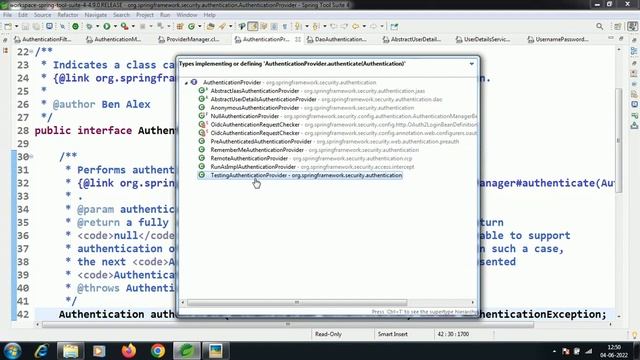Click the editor vertical scrollbar
This screenshot has height=360, width=640.
[619, 140]
